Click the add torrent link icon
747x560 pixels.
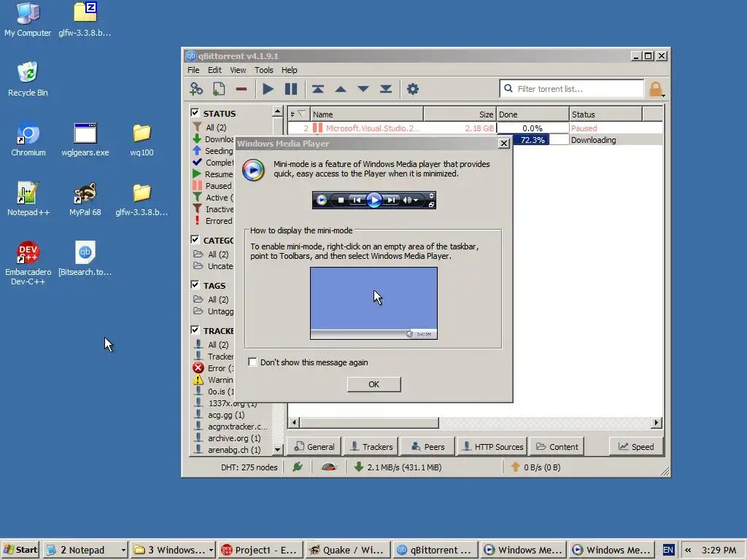click(196, 89)
